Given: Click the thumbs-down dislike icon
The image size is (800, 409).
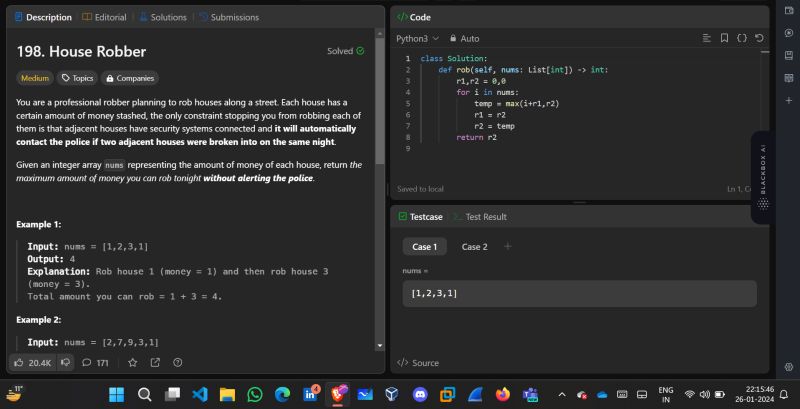Looking at the screenshot, I should click(65, 363).
